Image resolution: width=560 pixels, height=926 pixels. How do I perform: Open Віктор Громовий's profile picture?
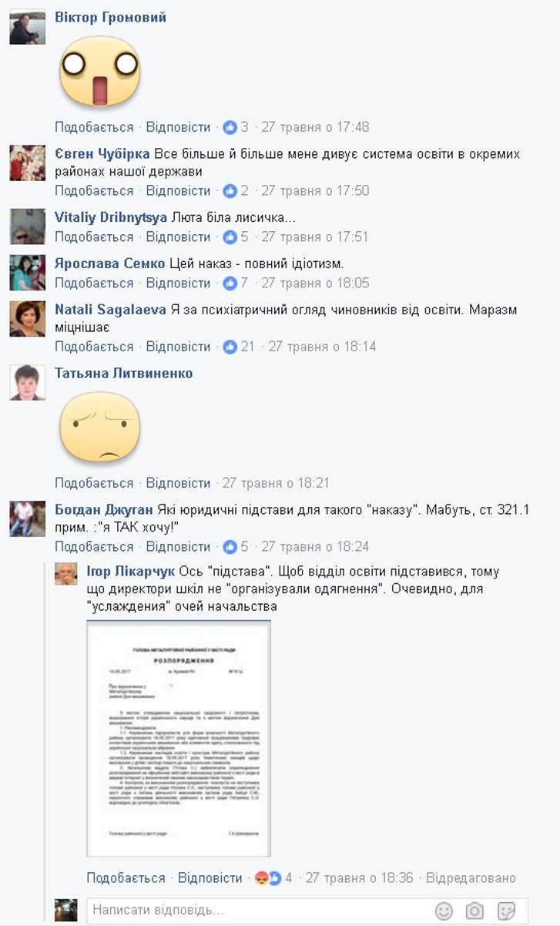coord(28,27)
